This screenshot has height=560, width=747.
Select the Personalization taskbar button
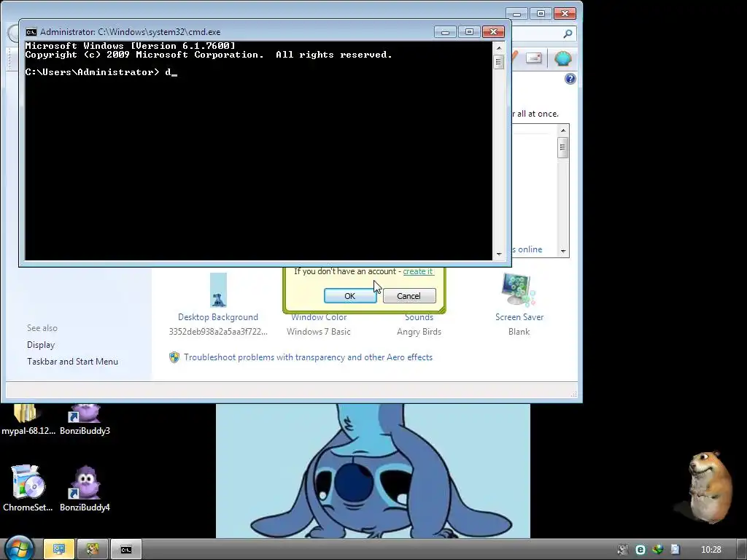pyautogui.click(x=58, y=550)
